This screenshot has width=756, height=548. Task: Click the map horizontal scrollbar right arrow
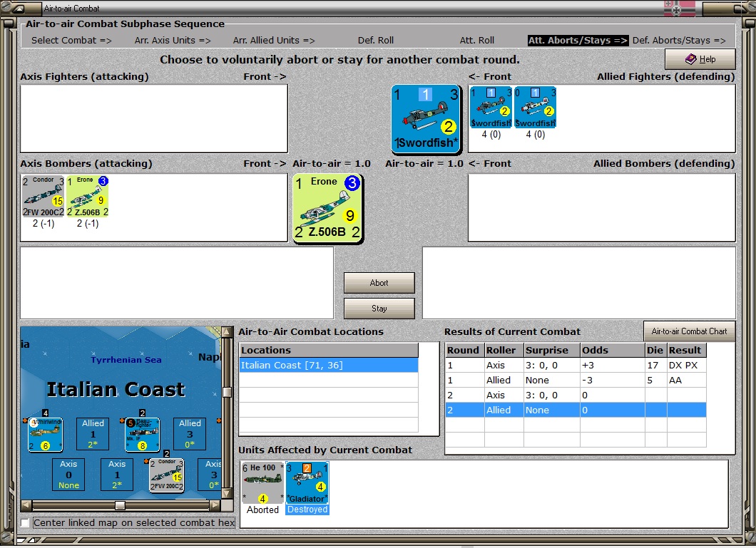click(215, 505)
